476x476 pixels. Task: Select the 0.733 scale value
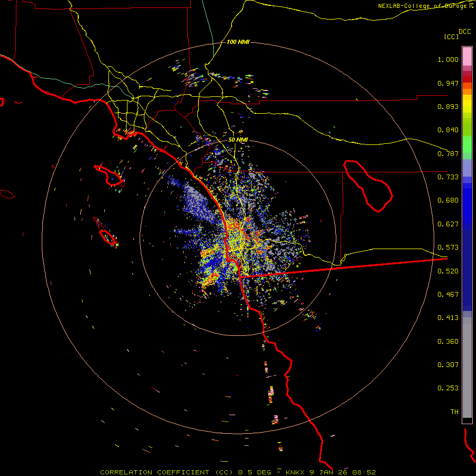click(448, 177)
